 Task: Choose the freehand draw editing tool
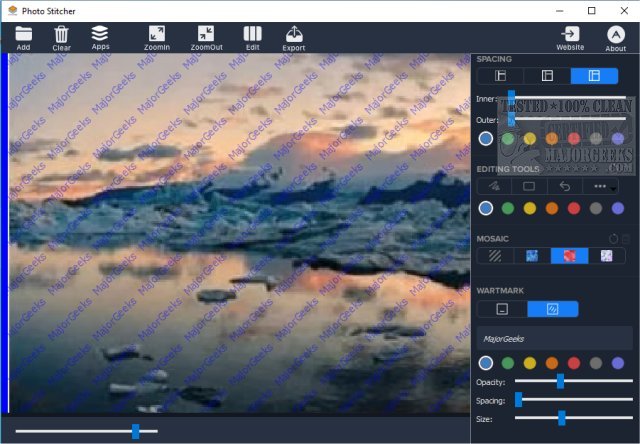(494, 186)
